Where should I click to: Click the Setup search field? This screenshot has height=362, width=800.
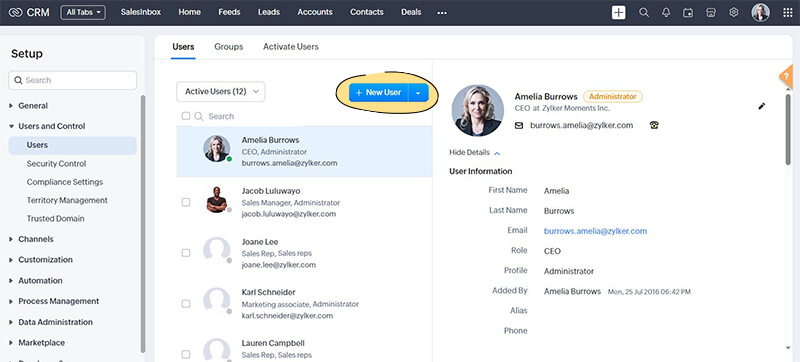[x=72, y=80]
